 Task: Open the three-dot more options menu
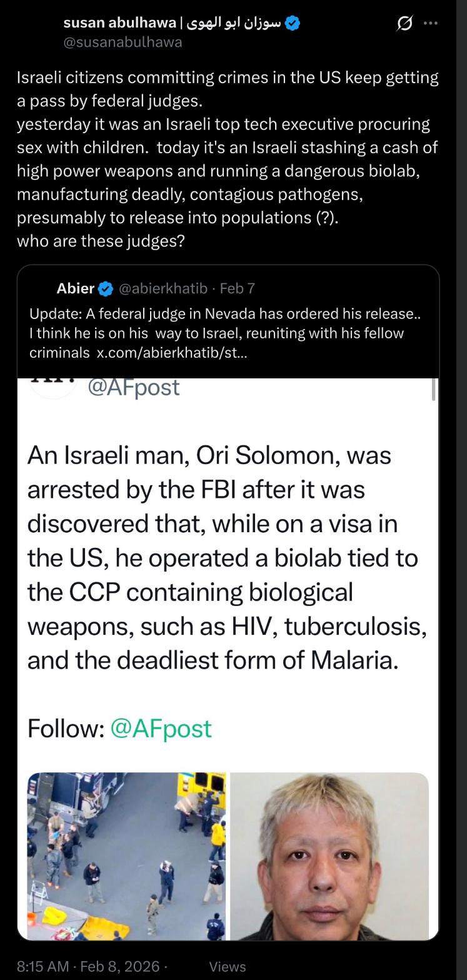pos(431,24)
